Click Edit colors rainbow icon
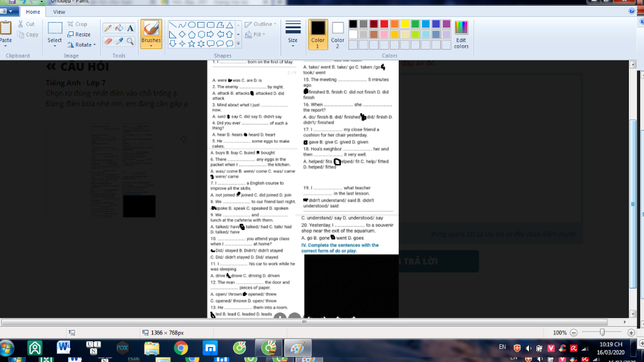The height and width of the screenshot is (362, 644). point(461,35)
